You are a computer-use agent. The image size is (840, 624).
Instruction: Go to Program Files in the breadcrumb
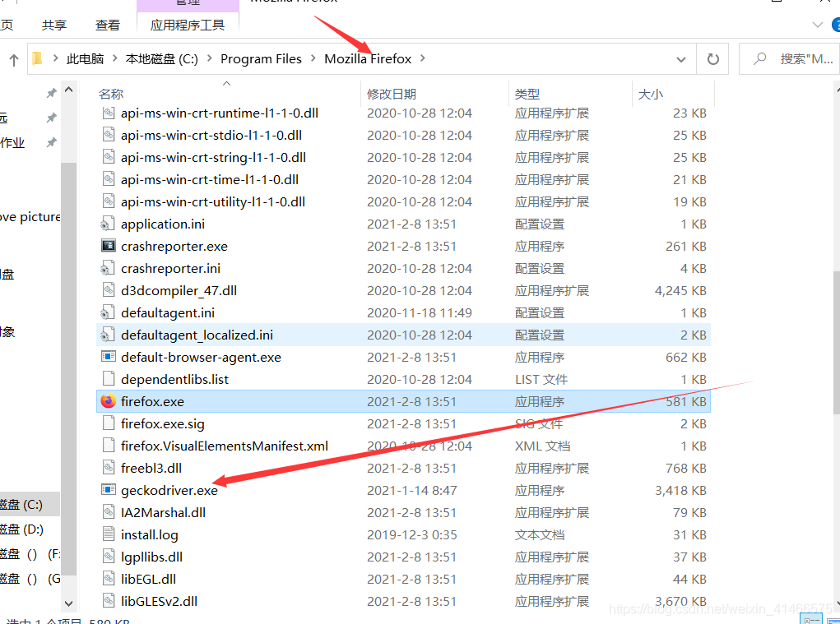261,59
